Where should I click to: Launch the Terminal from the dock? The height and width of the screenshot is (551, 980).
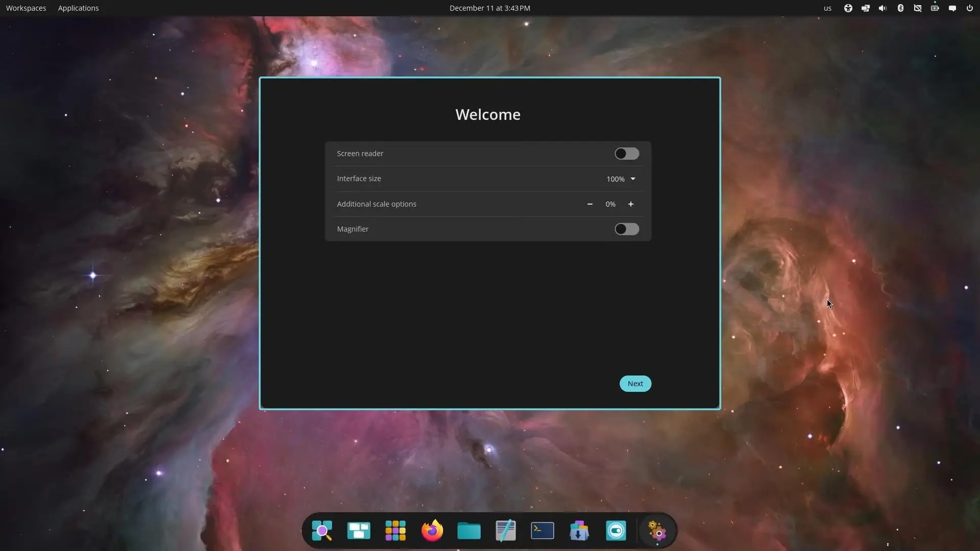click(x=543, y=531)
